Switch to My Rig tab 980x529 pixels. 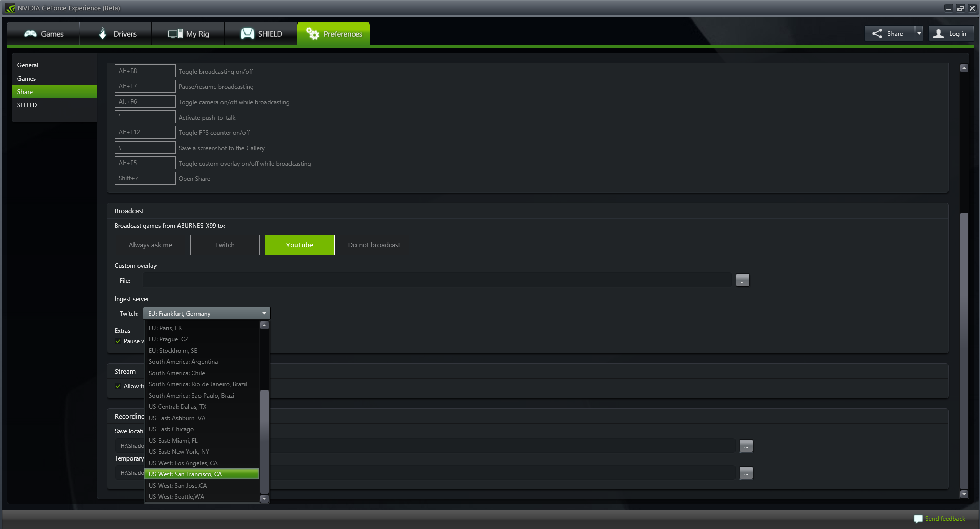click(x=188, y=34)
